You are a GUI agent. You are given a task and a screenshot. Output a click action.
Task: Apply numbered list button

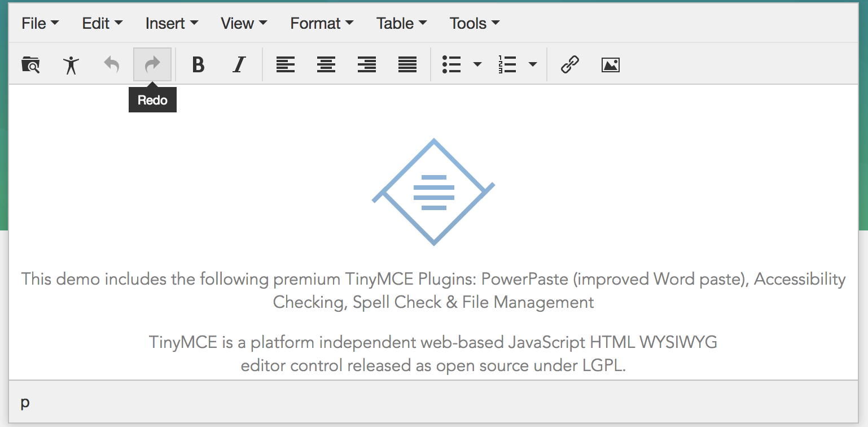coord(507,65)
